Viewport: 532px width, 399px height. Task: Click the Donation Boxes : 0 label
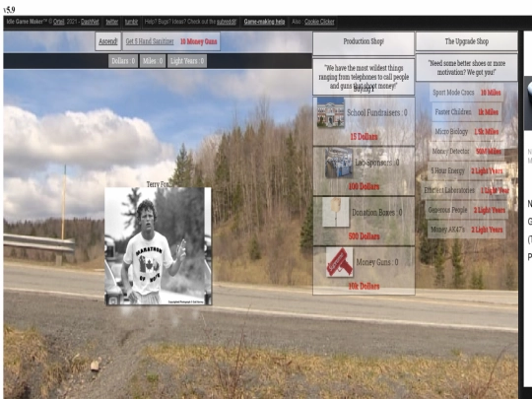coord(376,213)
